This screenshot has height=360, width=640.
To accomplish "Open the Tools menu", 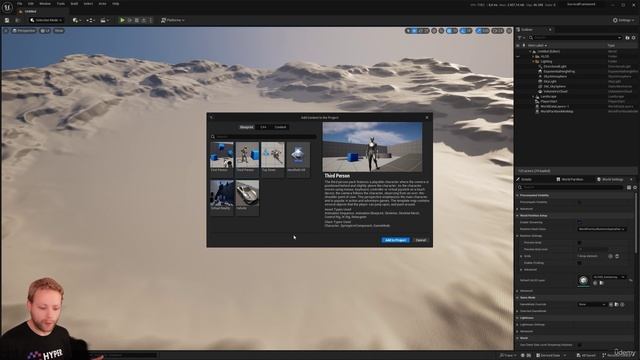I will point(60,4).
